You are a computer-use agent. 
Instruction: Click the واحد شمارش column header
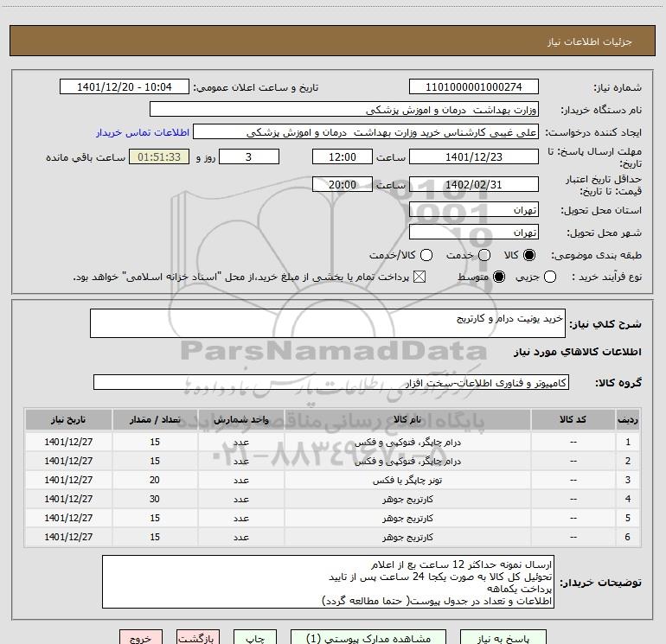click(240, 419)
